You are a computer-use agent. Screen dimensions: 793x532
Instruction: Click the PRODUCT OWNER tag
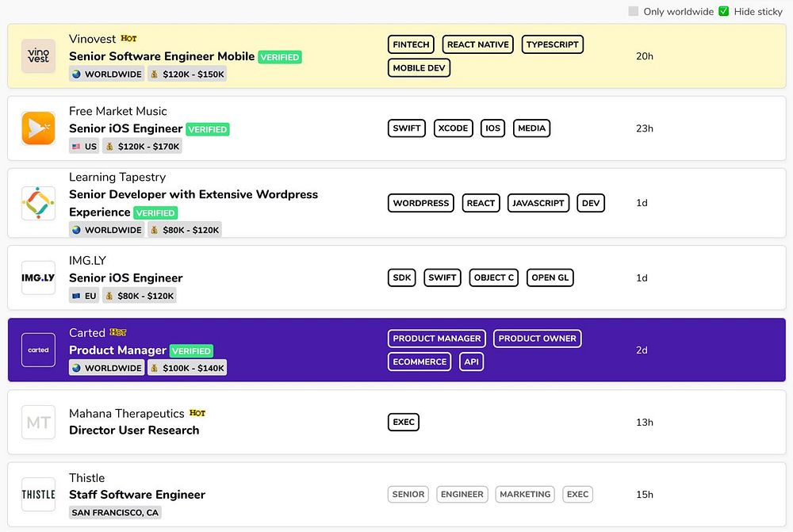(537, 339)
